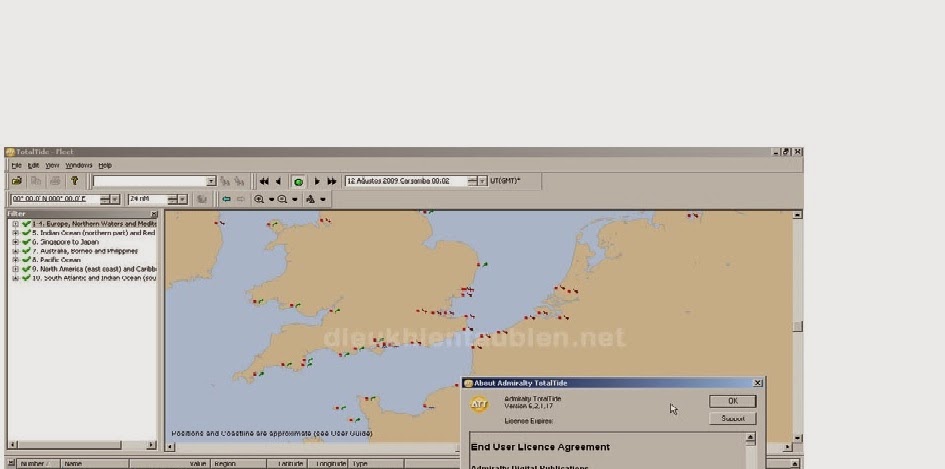Screen dimensions: 945x469
Task: Open the Help menu
Action: [105, 165]
